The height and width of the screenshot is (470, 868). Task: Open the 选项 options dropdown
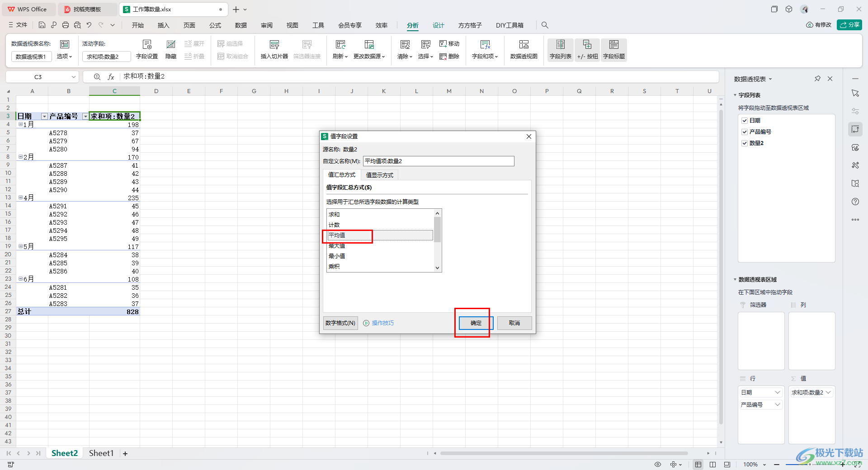pyautogui.click(x=64, y=56)
